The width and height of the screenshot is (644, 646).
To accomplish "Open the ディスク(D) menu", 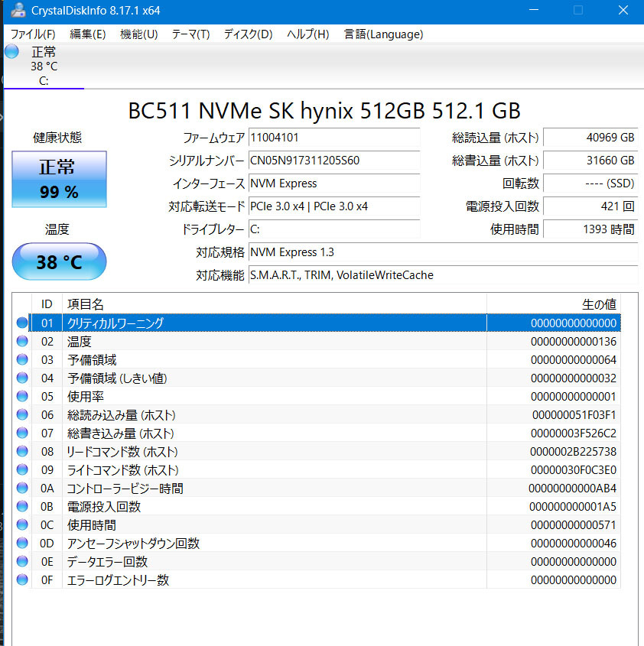I will tap(248, 34).
